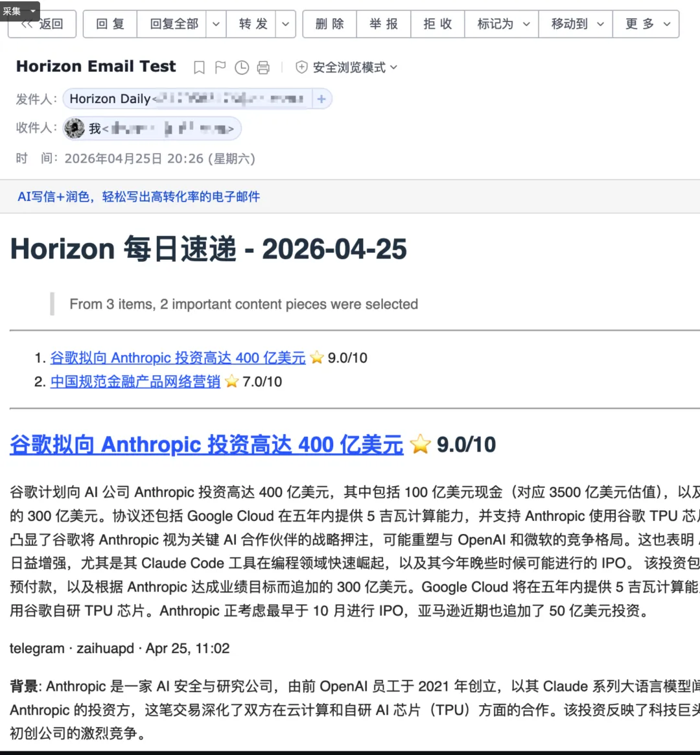Click the quote From 3 items summary text
This screenshot has height=755, width=700.
click(x=244, y=305)
